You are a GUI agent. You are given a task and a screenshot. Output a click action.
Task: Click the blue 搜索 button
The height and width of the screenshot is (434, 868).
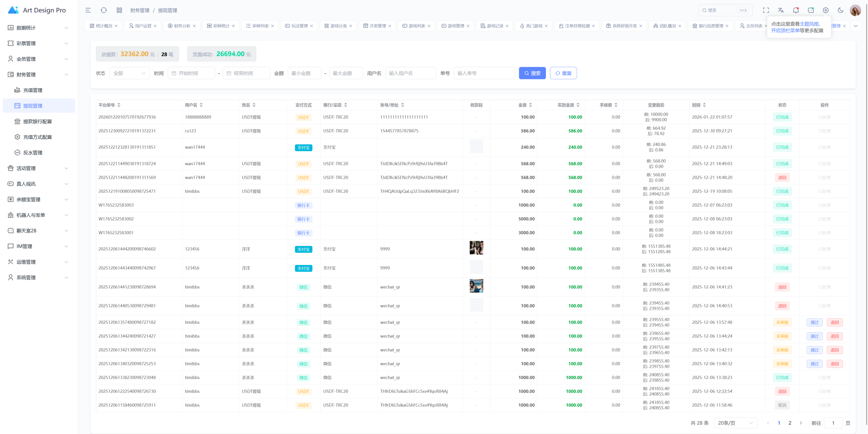(532, 73)
